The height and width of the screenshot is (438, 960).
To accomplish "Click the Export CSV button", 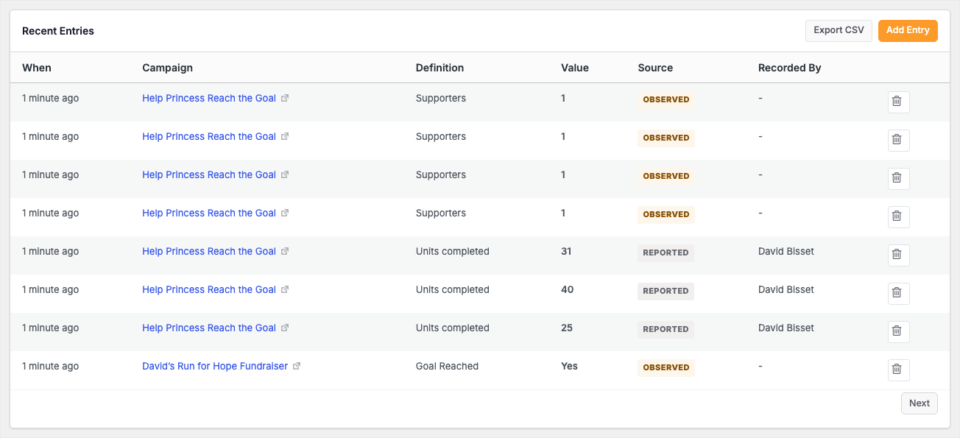I will tap(838, 31).
